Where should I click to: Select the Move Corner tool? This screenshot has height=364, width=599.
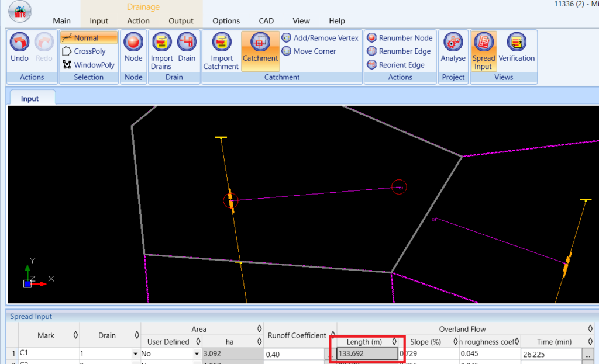coord(309,51)
